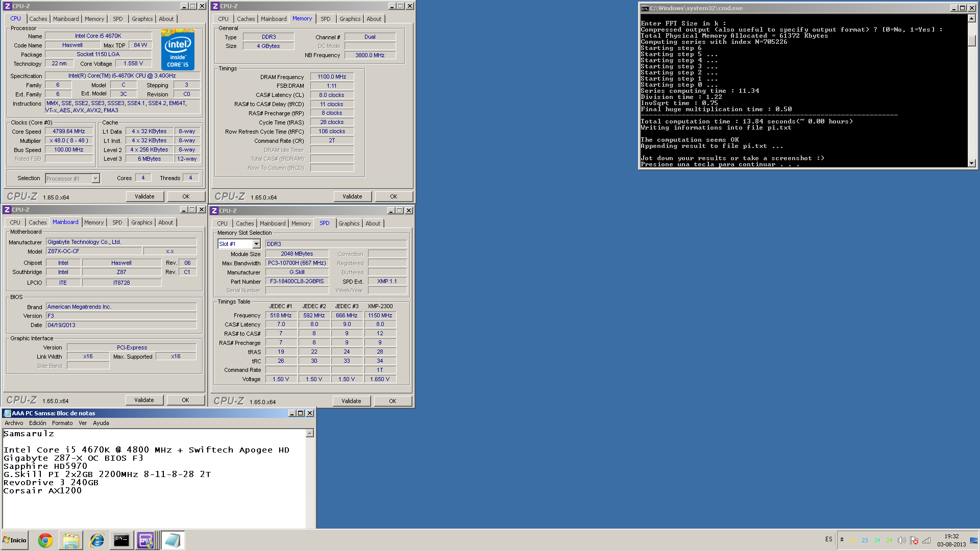Click Validate in the CPU tab window

pos(144,196)
